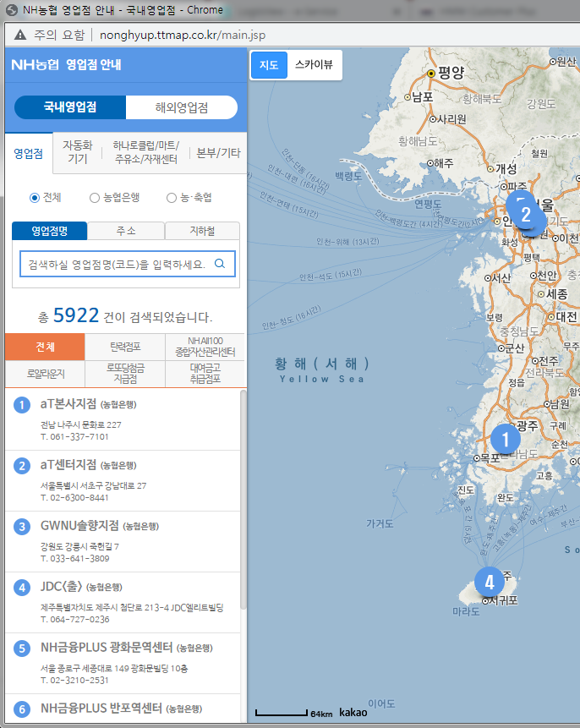The width and height of the screenshot is (580, 728).
Task: Switch to 해외영업점 toggle
Action: (182, 107)
